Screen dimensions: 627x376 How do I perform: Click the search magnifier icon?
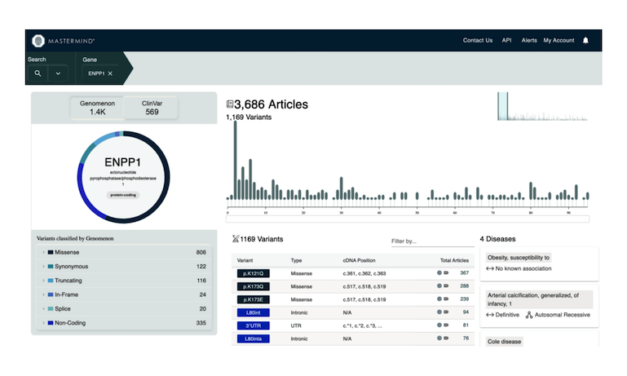(38, 73)
